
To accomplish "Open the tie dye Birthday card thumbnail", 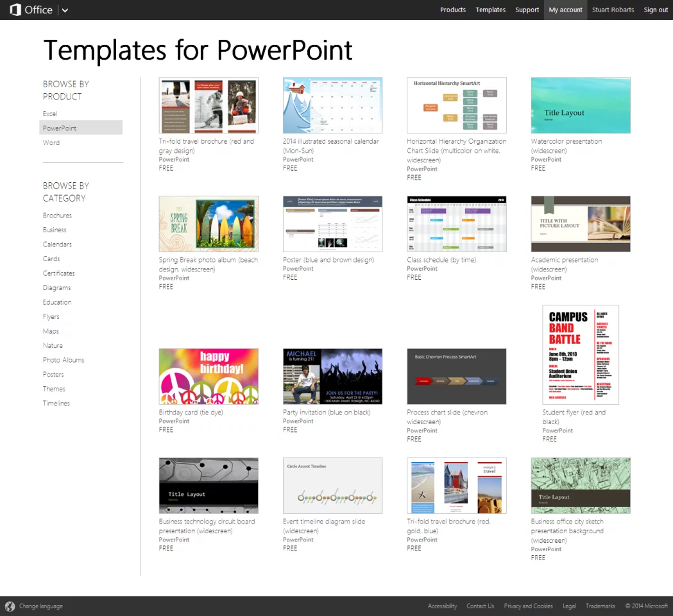I will [x=208, y=376].
